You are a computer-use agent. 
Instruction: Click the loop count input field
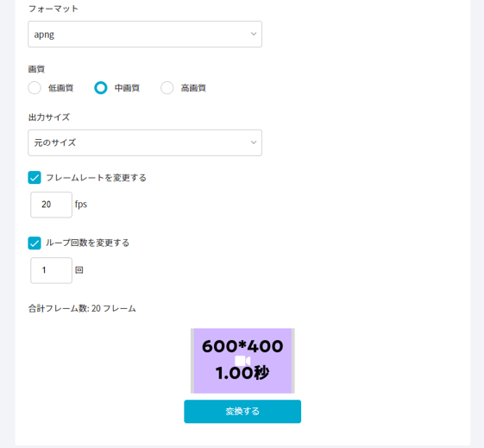click(51, 270)
